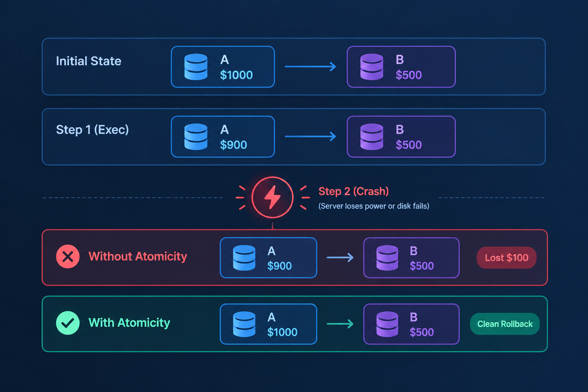This screenshot has width=588, height=392.
Task: Click the $500 balance in With Atomicity row
Action: 421,332
